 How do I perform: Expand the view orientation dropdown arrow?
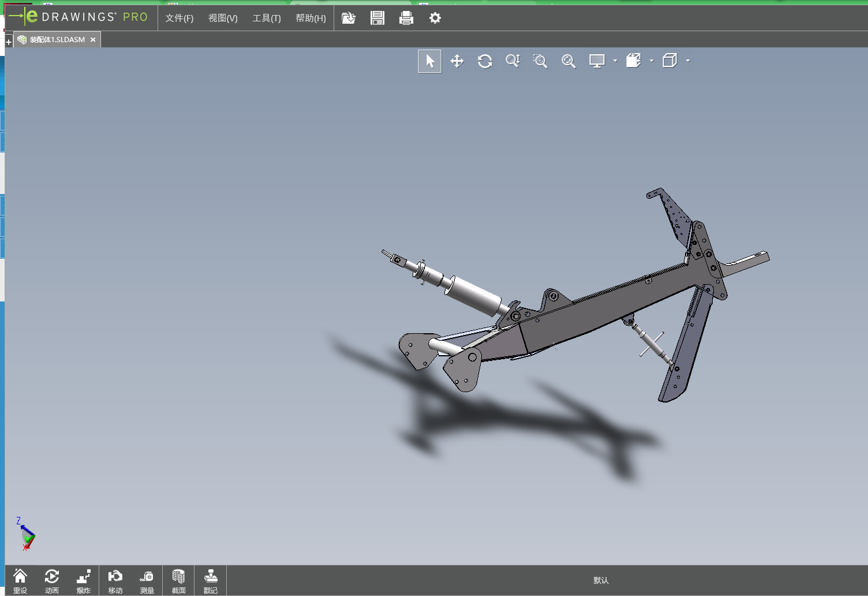[652, 61]
